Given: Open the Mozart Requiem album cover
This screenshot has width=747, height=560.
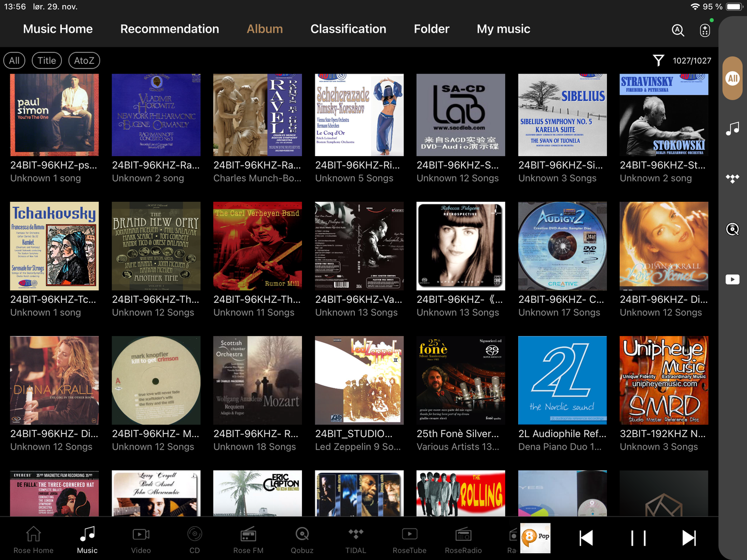Looking at the screenshot, I should [x=257, y=381].
